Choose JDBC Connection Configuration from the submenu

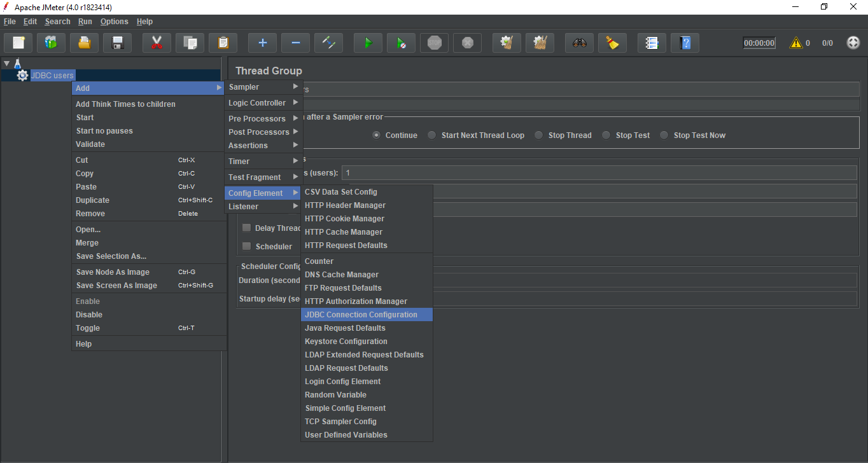(361, 315)
